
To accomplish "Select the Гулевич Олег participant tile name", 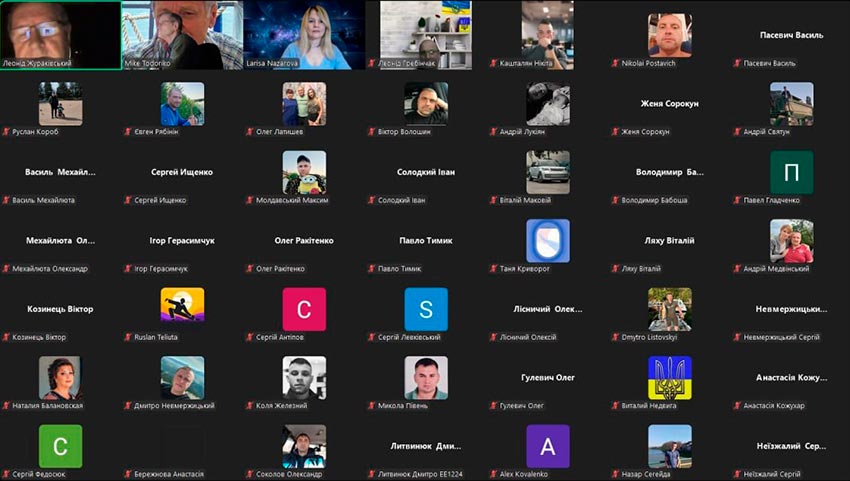I will click(x=548, y=378).
